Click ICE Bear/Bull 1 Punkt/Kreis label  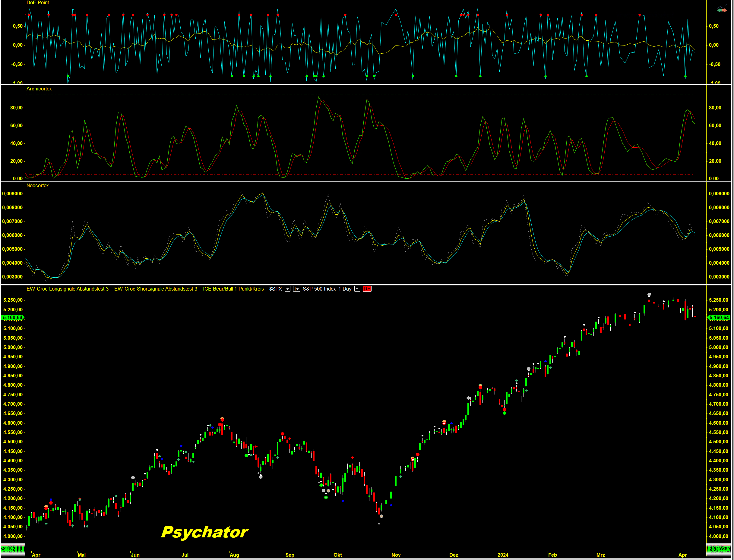[233, 289]
